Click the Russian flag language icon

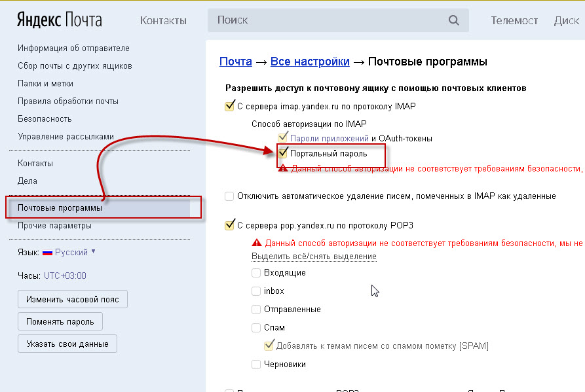(x=47, y=253)
